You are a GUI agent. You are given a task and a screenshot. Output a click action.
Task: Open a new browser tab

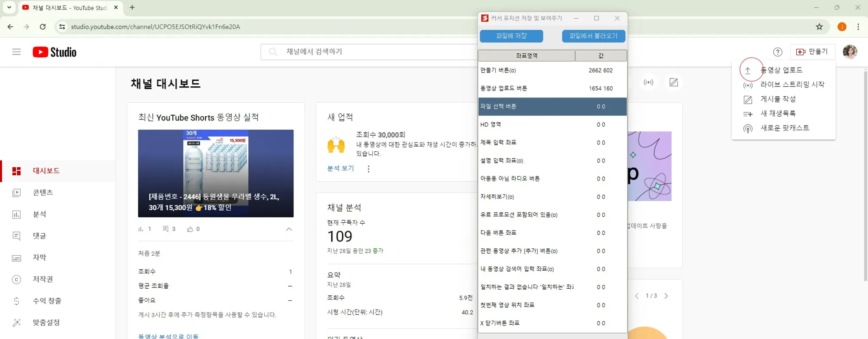(x=132, y=7)
